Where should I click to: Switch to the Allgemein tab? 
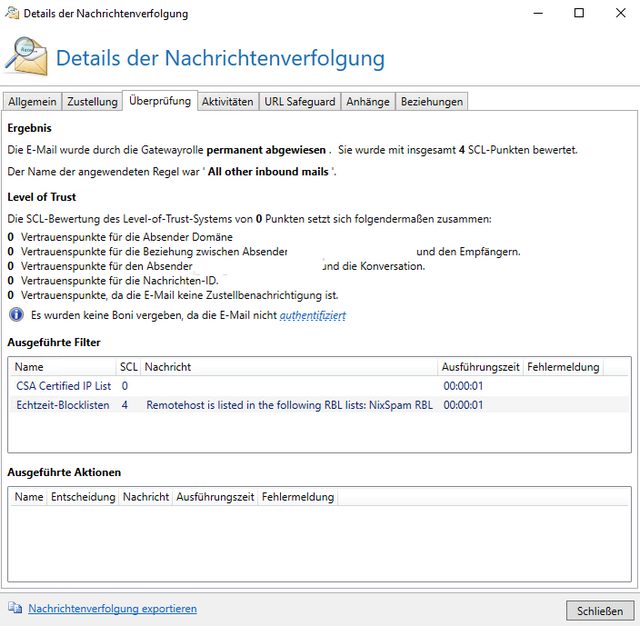(32, 102)
